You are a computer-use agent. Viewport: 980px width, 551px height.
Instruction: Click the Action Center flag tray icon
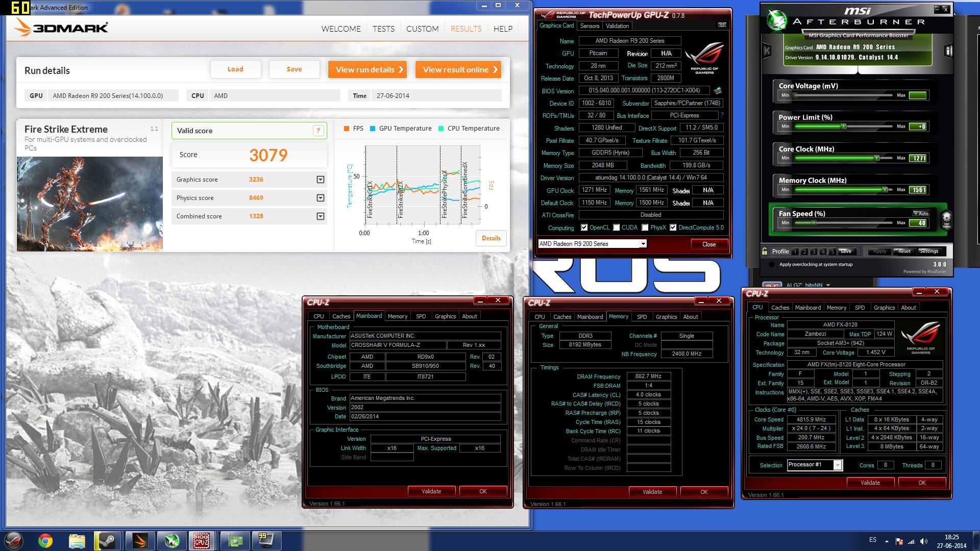[899, 541]
